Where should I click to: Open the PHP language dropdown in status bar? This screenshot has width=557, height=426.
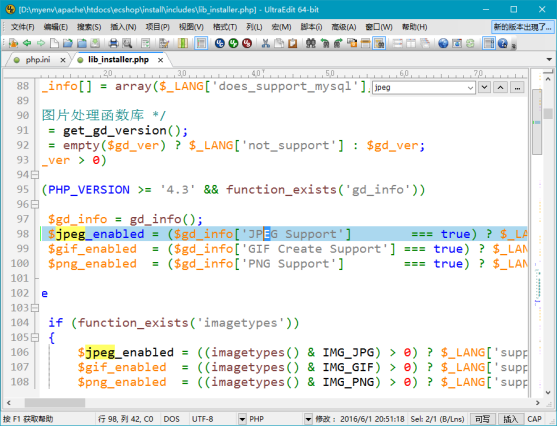308,419
